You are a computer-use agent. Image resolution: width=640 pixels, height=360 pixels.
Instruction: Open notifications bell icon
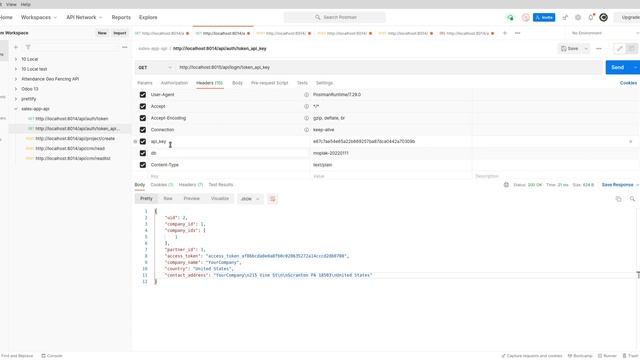[591, 18]
